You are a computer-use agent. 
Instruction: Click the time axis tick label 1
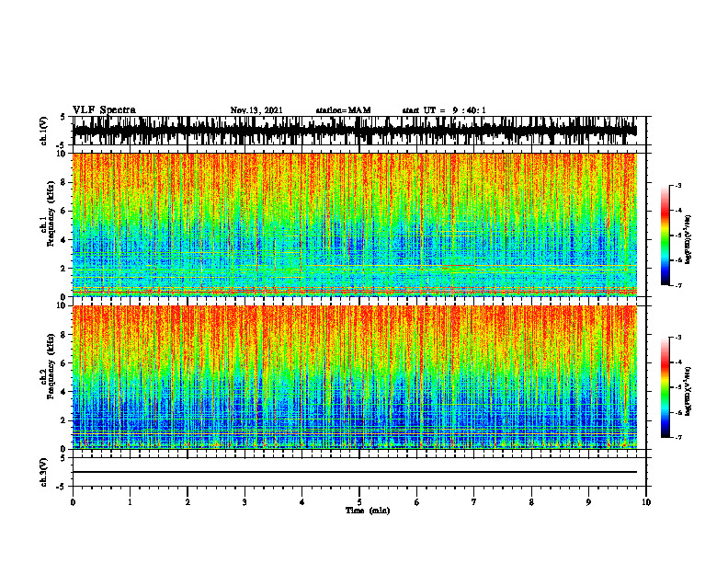coord(130,502)
